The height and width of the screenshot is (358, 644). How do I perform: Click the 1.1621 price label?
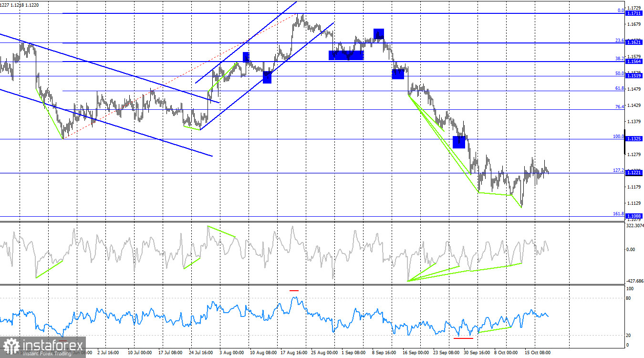click(x=634, y=42)
